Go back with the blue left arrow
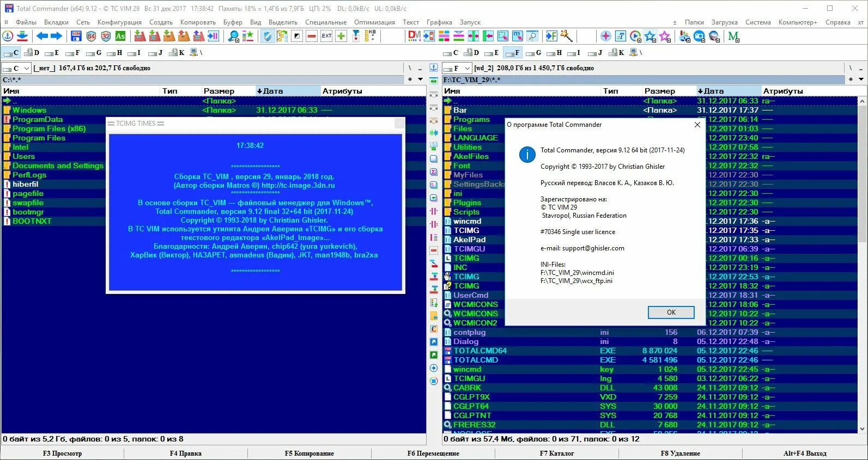This screenshot has width=868, height=460. (42, 36)
